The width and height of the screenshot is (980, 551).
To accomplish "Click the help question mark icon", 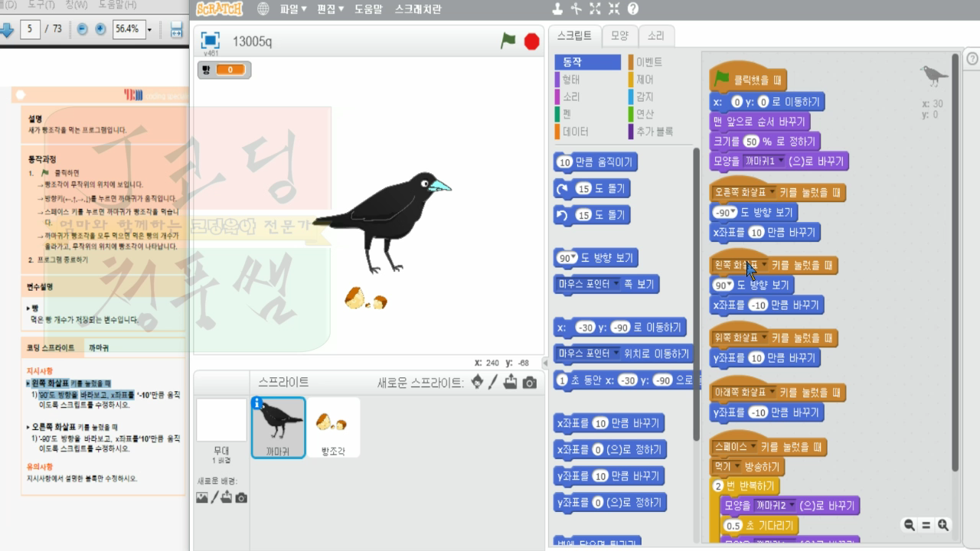I will click(633, 8).
